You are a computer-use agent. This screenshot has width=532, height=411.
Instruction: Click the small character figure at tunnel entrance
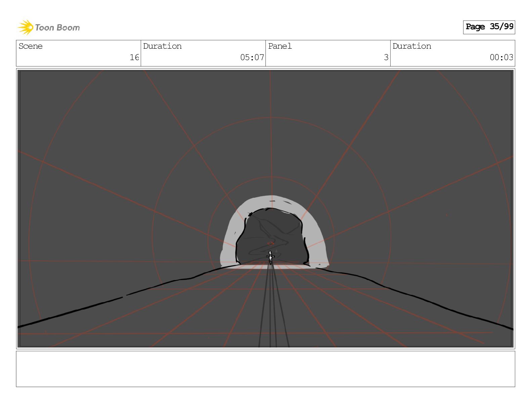pos(270,257)
